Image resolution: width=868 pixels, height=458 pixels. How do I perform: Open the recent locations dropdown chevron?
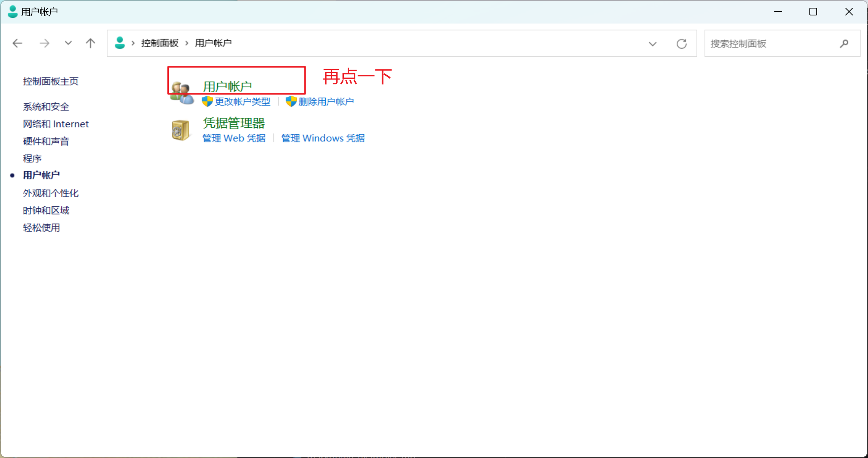(x=68, y=43)
